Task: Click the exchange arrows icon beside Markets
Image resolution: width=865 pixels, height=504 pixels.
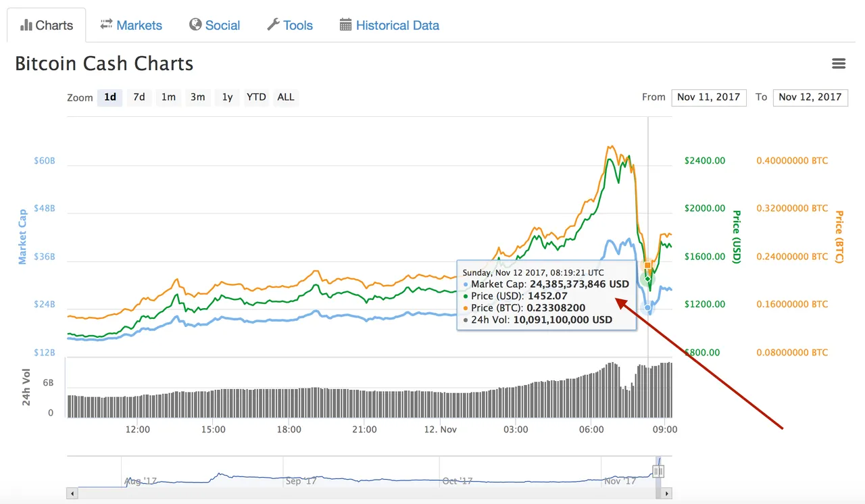Action: [x=106, y=24]
